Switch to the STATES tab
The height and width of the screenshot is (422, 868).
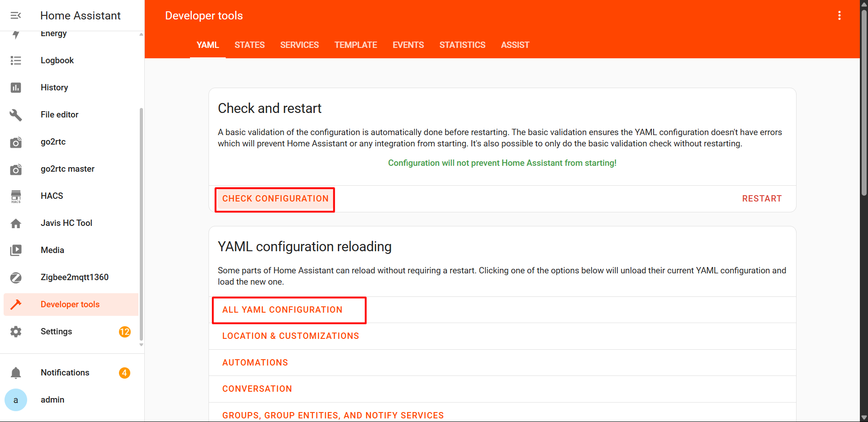[249, 45]
